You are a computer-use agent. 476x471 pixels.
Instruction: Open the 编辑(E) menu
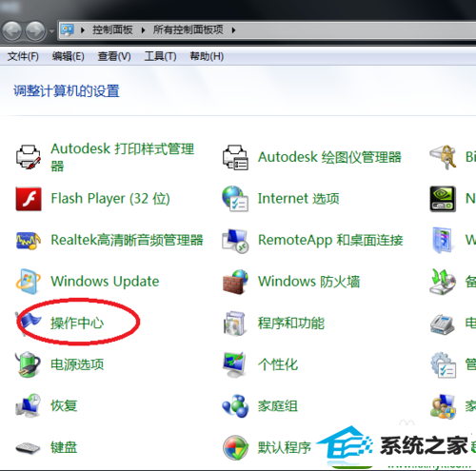(69, 56)
